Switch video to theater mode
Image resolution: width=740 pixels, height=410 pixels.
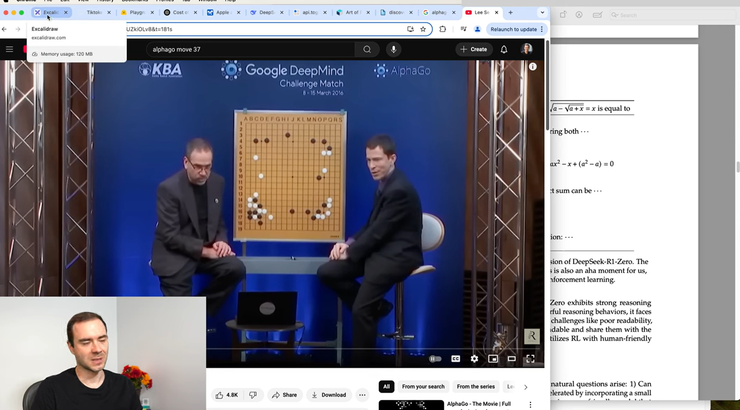pyautogui.click(x=511, y=358)
